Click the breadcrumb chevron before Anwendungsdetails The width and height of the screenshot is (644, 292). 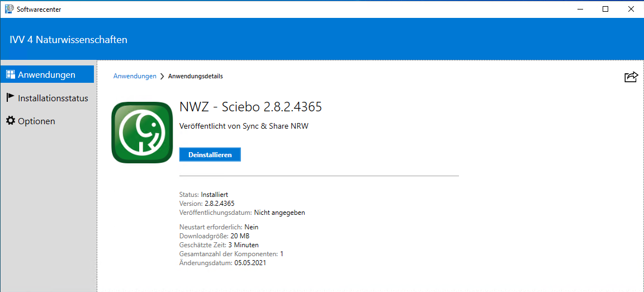162,77
